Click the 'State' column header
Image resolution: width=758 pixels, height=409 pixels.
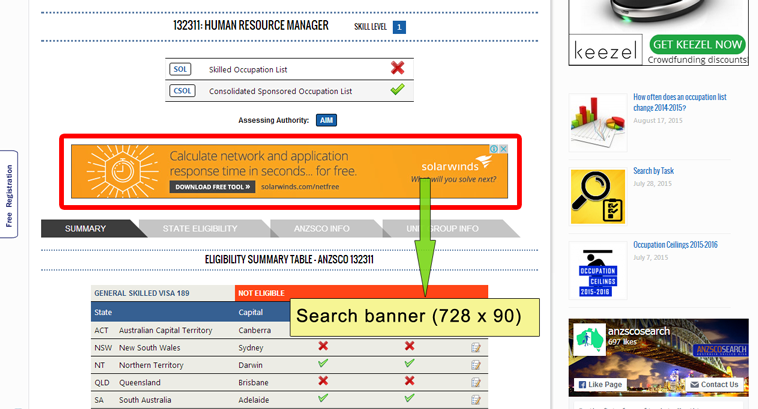click(x=103, y=312)
